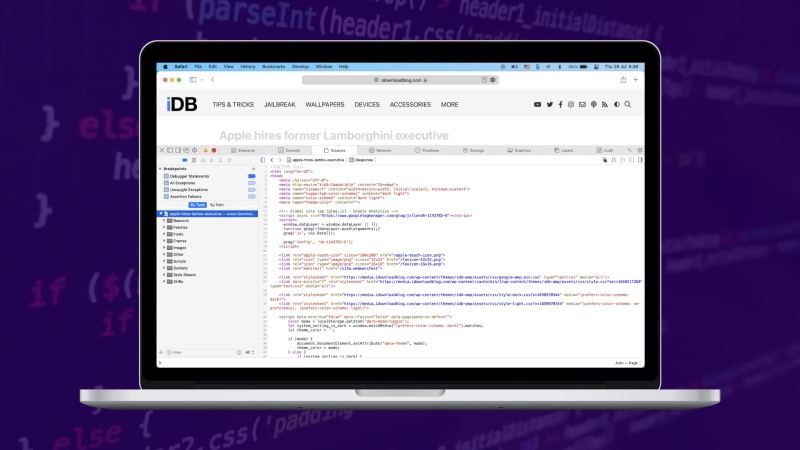Open the Instagram icon in site header
The width and height of the screenshot is (800, 450).
coord(571,105)
